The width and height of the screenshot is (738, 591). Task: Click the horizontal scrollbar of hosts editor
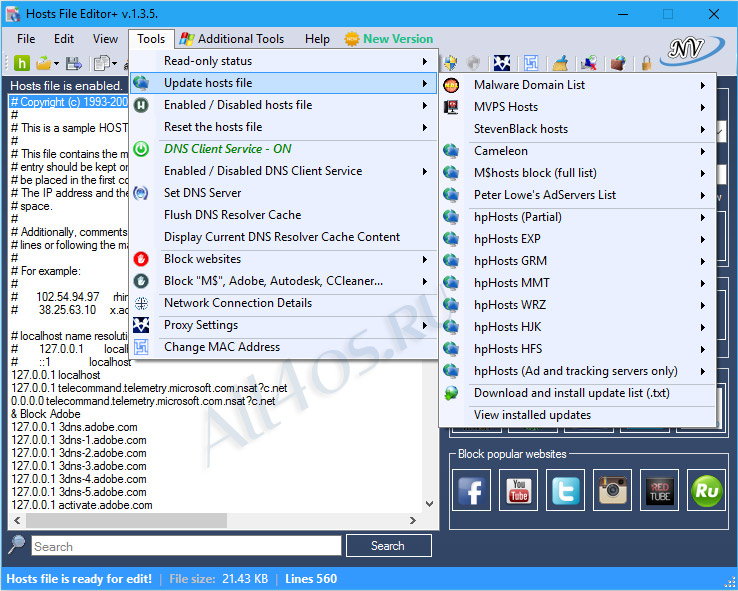click(127, 520)
